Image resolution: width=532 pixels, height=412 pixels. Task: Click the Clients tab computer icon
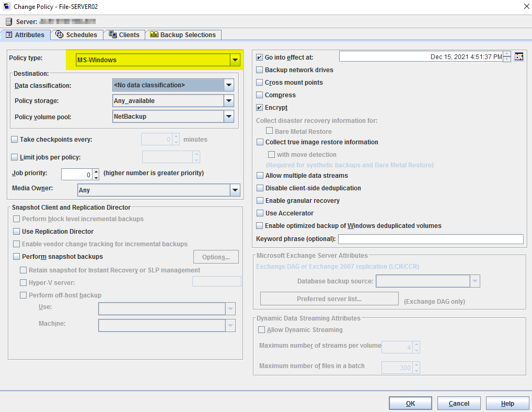(112, 35)
